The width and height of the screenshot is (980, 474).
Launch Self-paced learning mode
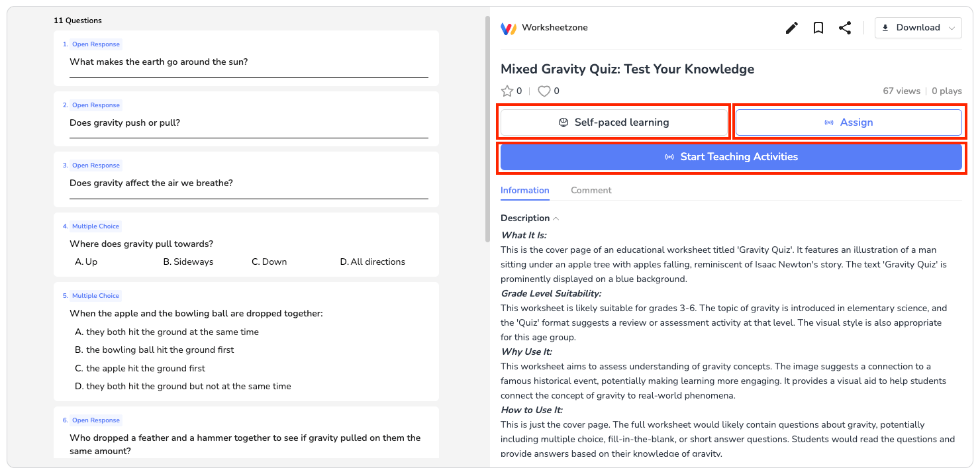click(x=614, y=122)
